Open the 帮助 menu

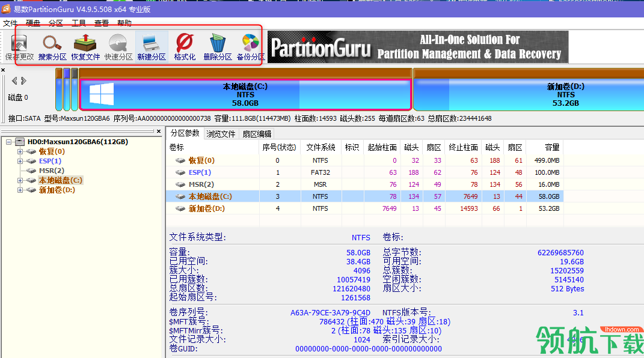click(x=124, y=23)
